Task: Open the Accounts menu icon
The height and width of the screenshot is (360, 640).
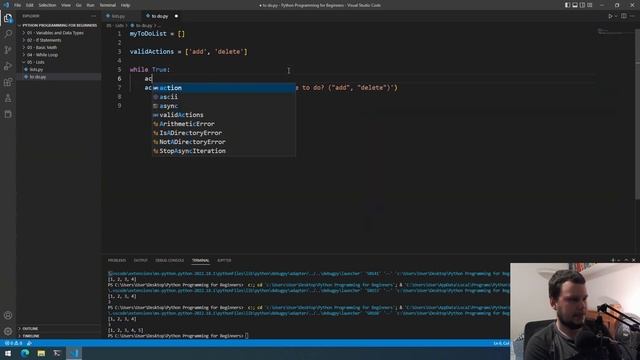Action: pos(8,316)
